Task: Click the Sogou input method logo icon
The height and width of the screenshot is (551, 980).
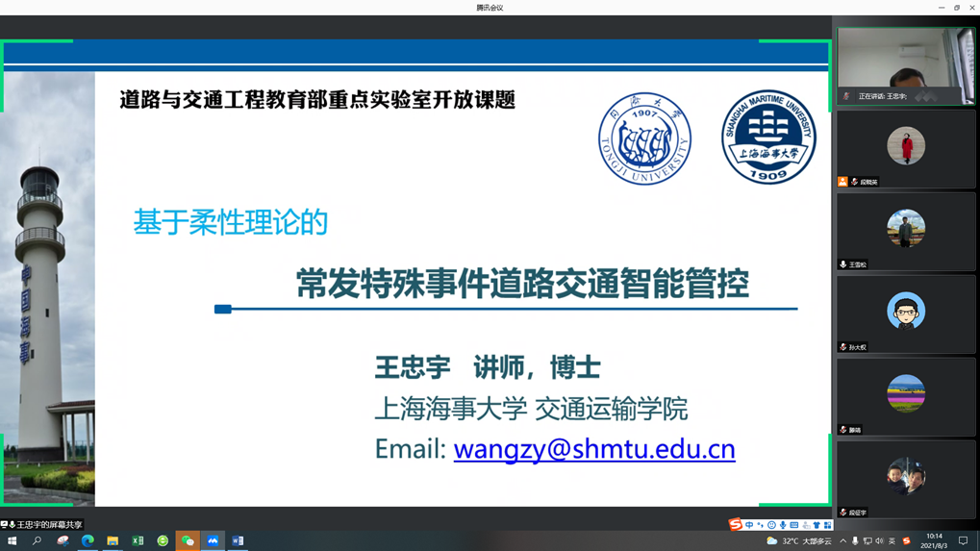Action: 736,524
